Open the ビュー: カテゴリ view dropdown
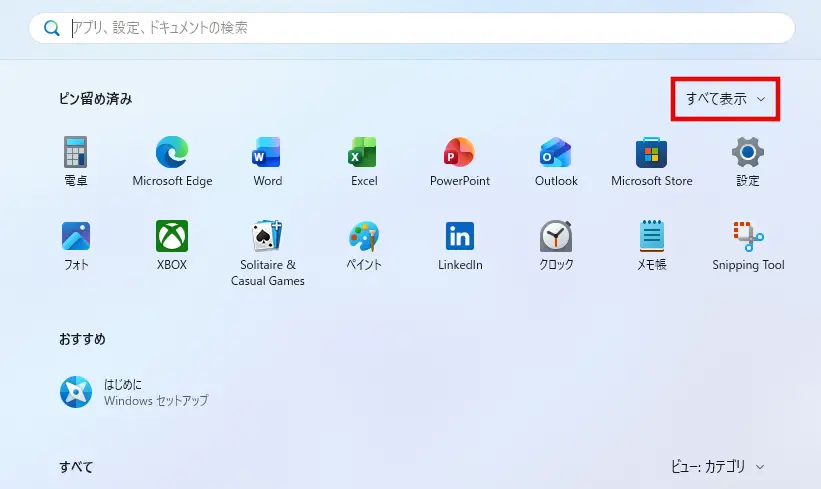Viewport: 821px width, 489px height. 718,466
